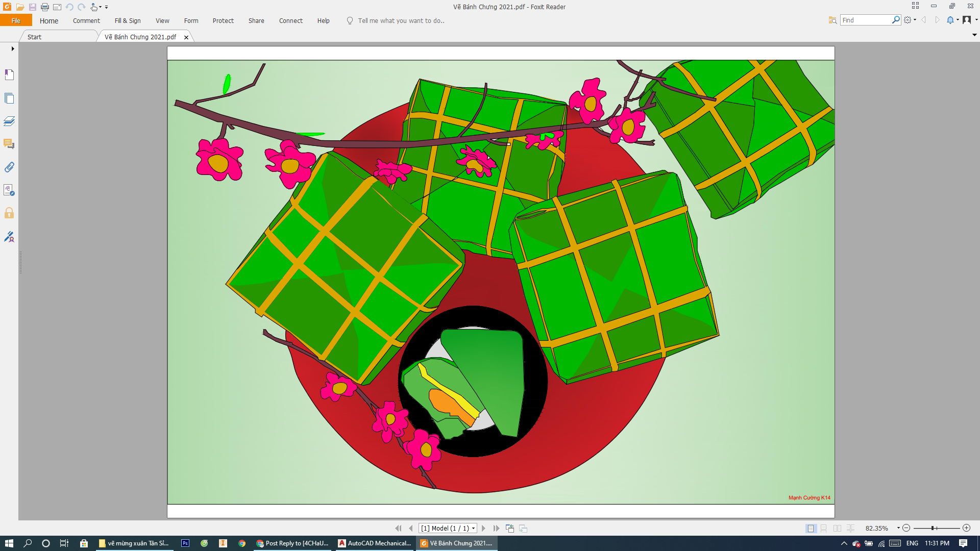This screenshot has height=551, width=980.
Task: Click the full screen toggle icon
Action: click(x=915, y=6)
